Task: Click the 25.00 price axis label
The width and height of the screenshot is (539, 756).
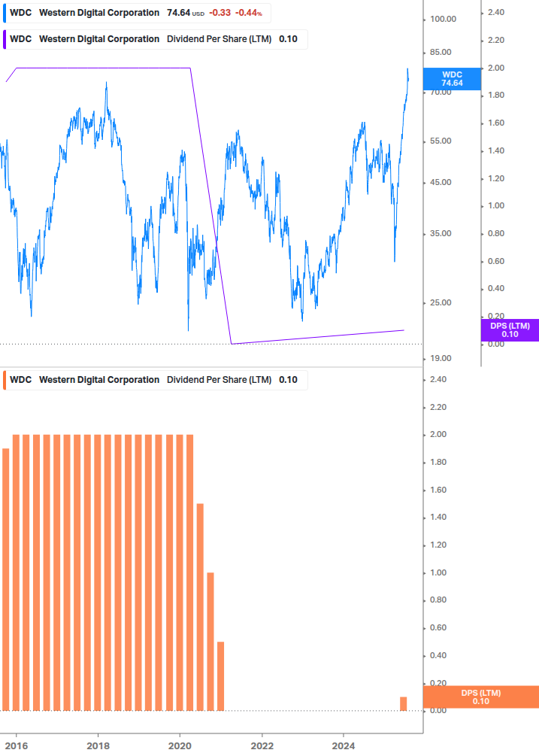Action: tap(441, 303)
